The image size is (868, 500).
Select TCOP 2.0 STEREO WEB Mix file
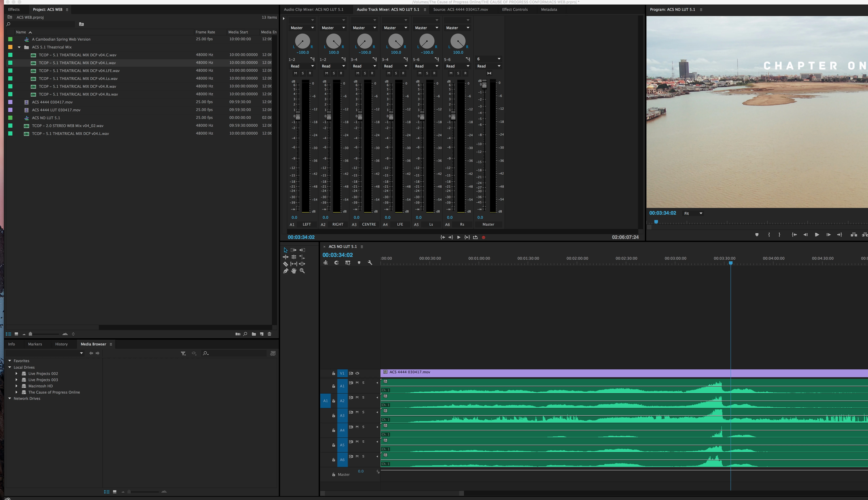click(68, 126)
